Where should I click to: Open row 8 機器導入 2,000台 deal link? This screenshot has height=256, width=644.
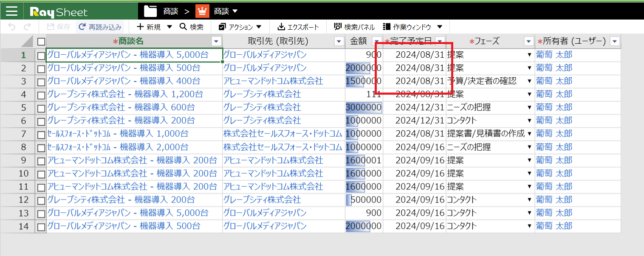[118, 147]
